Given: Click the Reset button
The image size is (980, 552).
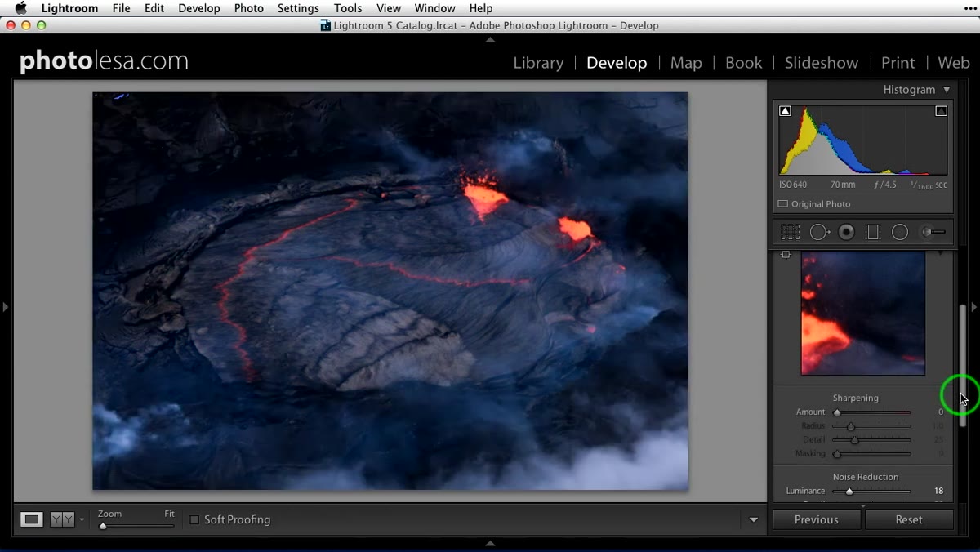Looking at the screenshot, I should point(909,519).
